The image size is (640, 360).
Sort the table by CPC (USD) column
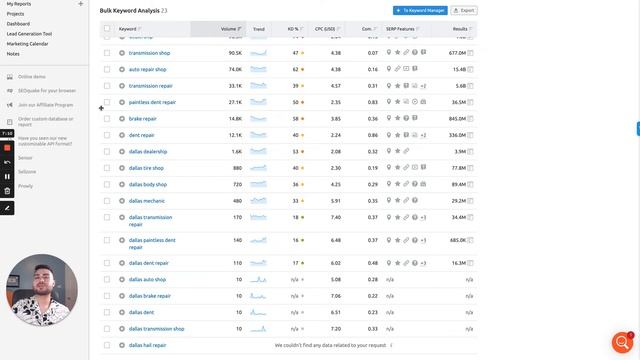pos(327,29)
